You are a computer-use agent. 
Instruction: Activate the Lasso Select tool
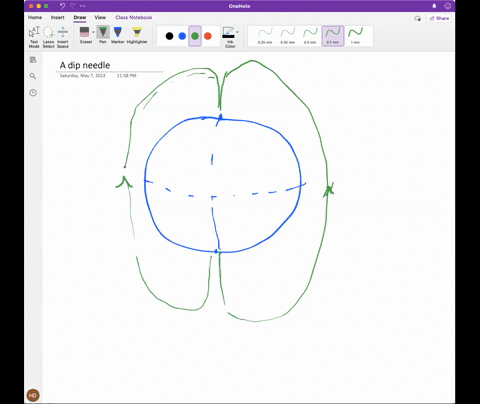click(48, 37)
